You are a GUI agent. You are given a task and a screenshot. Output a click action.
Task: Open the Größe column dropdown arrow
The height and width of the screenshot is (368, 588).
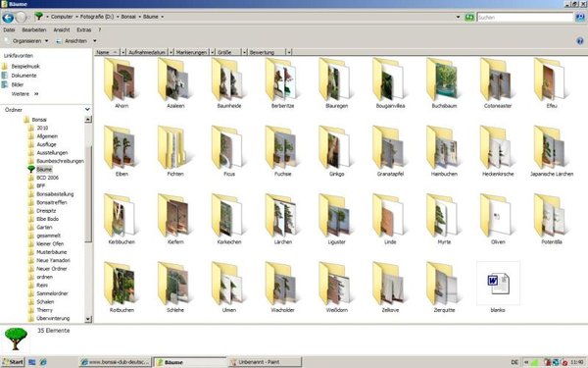pos(244,52)
